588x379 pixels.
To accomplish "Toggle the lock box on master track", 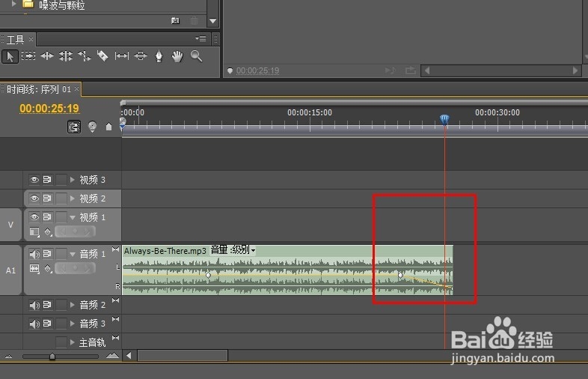I will [x=61, y=342].
